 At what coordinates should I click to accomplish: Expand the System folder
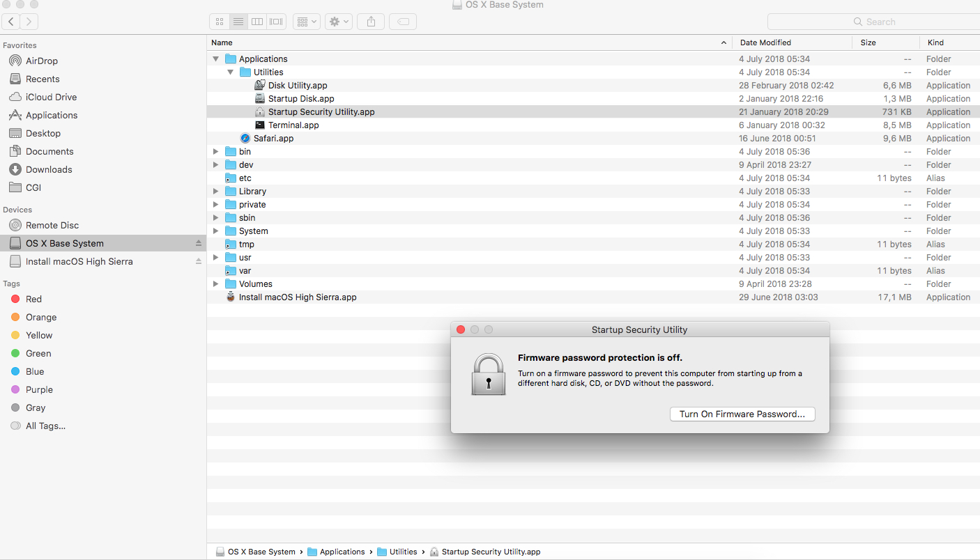[216, 231]
